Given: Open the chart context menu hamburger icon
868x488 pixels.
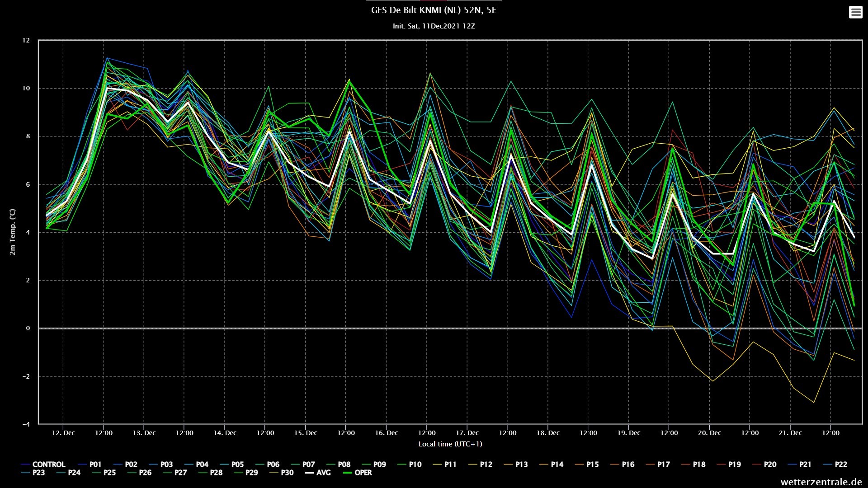Looking at the screenshot, I should [855, 12].
